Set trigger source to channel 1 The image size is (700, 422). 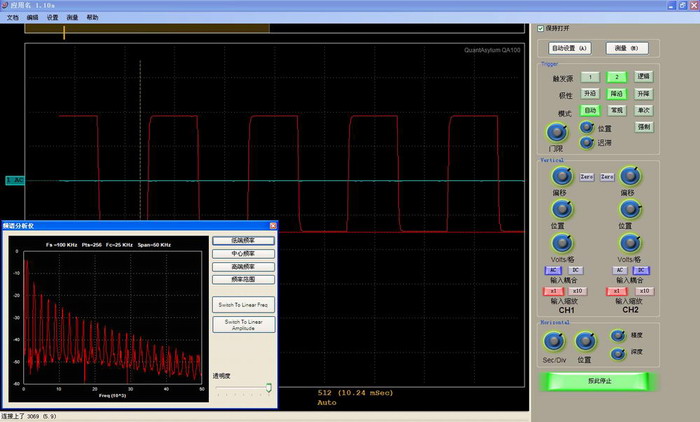click(x=590, y=77)
